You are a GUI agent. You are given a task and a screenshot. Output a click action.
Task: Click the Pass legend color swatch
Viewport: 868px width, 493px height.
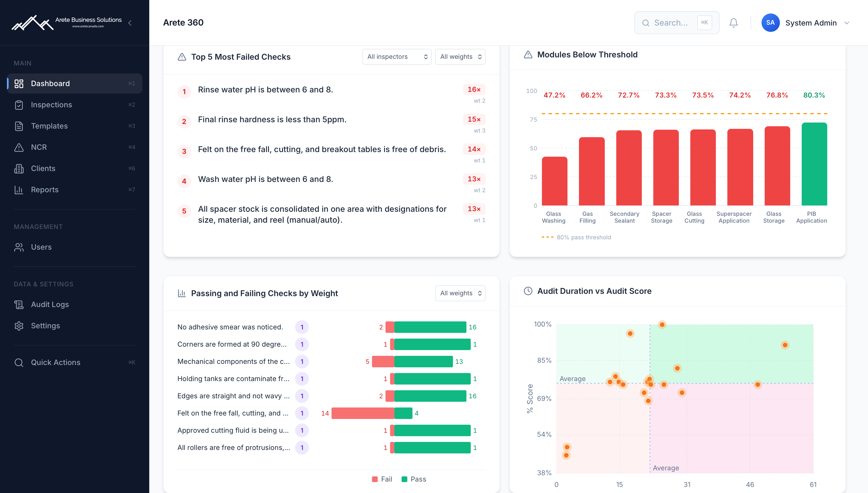(x=404, y=480)
